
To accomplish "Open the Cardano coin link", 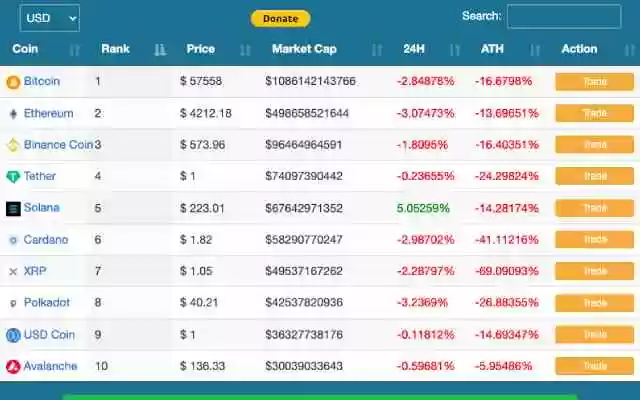I will click(46, 240).
